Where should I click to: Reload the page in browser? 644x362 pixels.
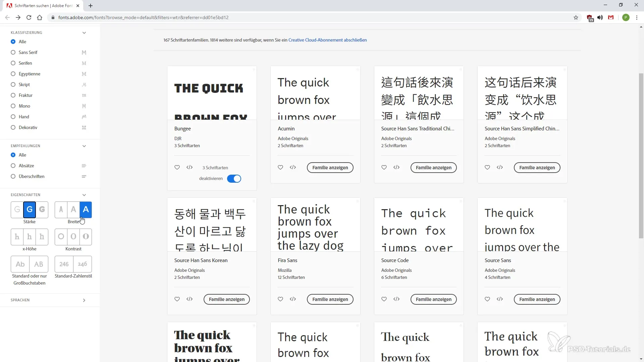29,17
